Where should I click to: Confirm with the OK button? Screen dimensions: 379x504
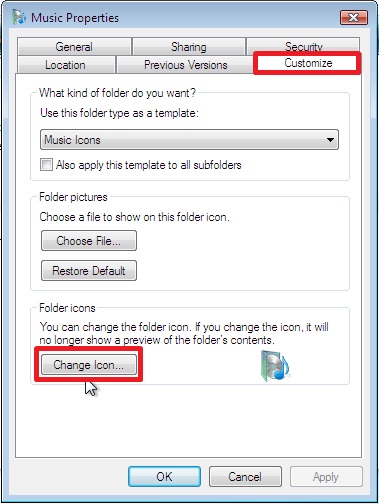(164, 476)
